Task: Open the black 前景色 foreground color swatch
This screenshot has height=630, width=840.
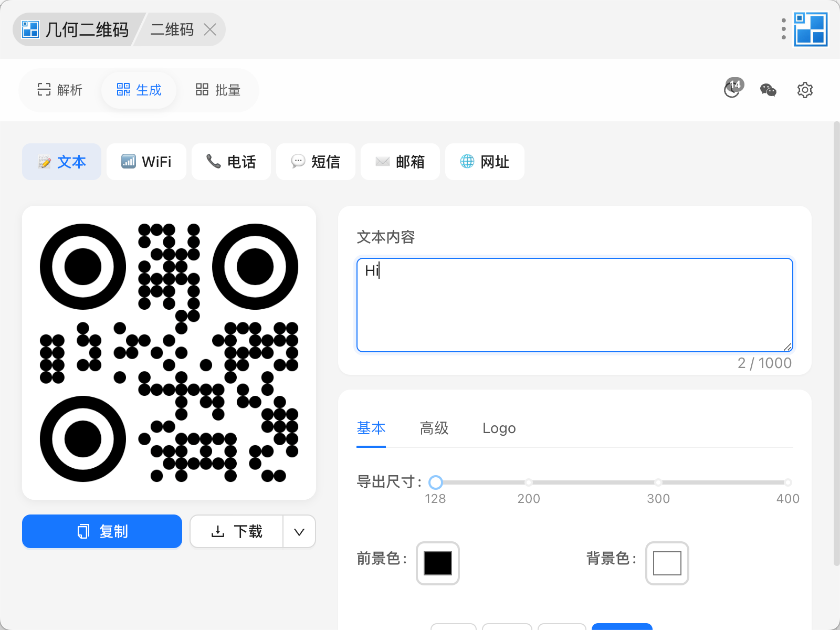Action: 437,563
